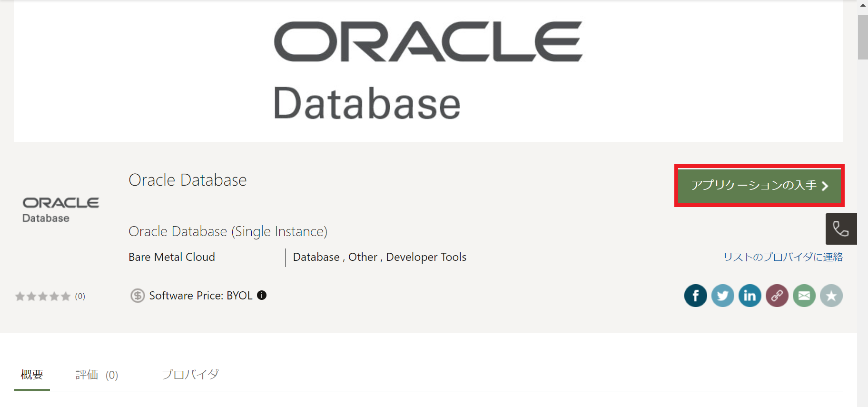The height and width of the screenshot is (407, 868).
Task: Add listing to favorites with star icon
Action: (x=831, y=296)
